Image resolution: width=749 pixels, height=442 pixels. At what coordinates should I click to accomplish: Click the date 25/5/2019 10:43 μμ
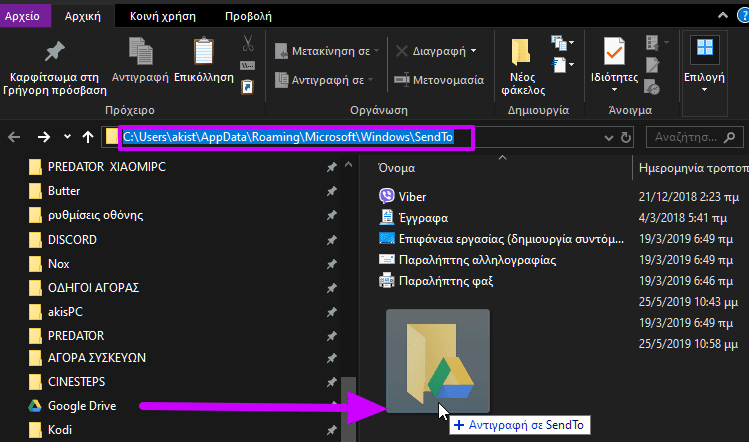(x=688, y=302)
